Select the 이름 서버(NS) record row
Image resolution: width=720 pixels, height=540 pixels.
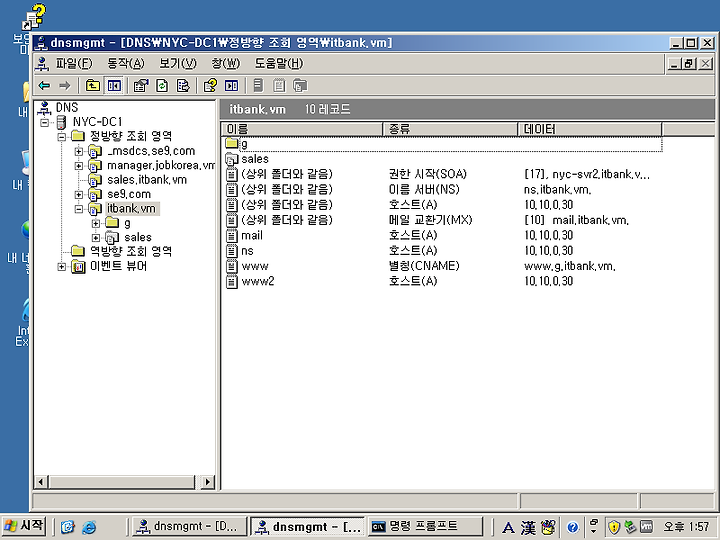[441, 189]
